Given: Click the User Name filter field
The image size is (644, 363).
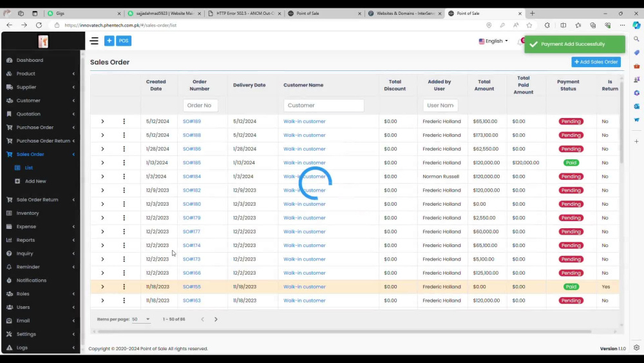Looking at the screenshot, I should click(x=440, y=105).
